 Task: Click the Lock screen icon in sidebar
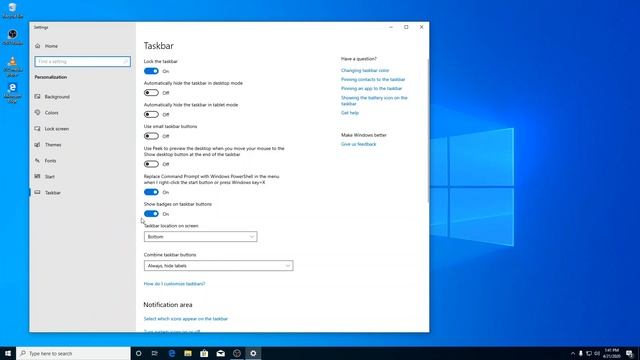pyautogui.click(x=38, y=129)
